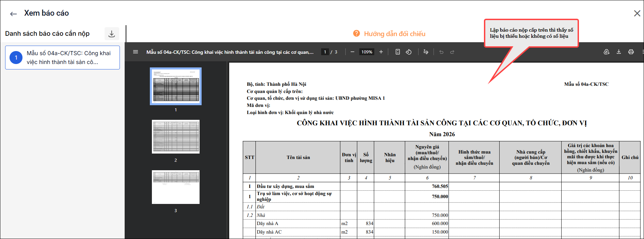Open Hướng dẫn đối chiếu link
644x239 pixels.
(394, 34)
